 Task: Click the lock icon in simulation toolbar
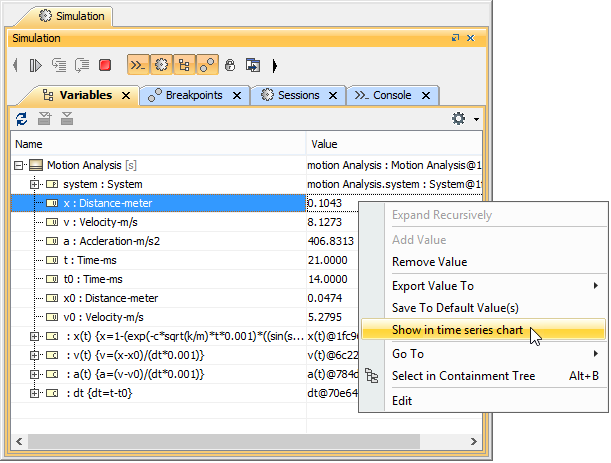230,65
